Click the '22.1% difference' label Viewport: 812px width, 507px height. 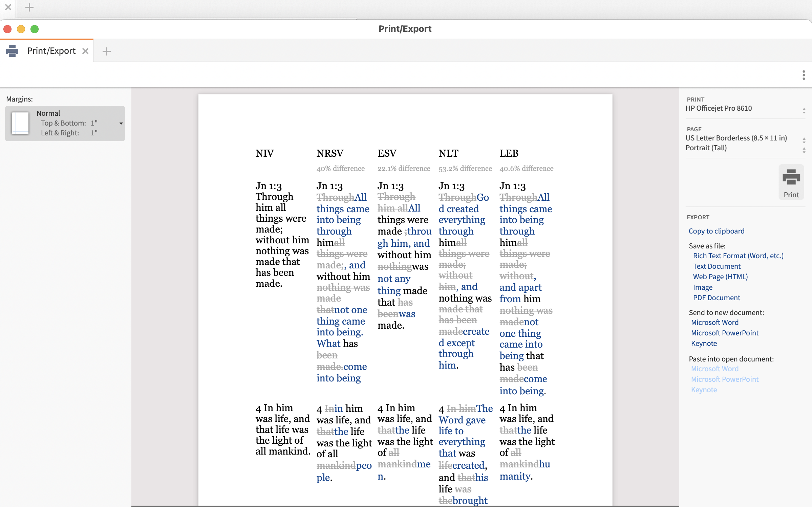(x=404, y=169)
